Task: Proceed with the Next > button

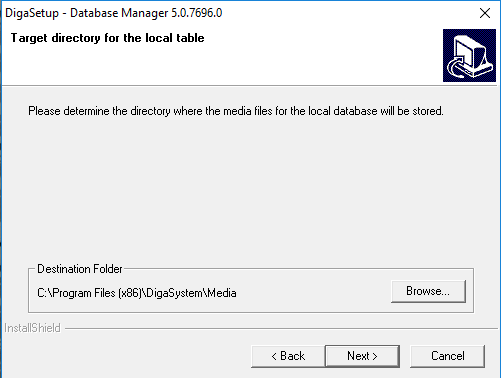Action: [x=362, y=356]
